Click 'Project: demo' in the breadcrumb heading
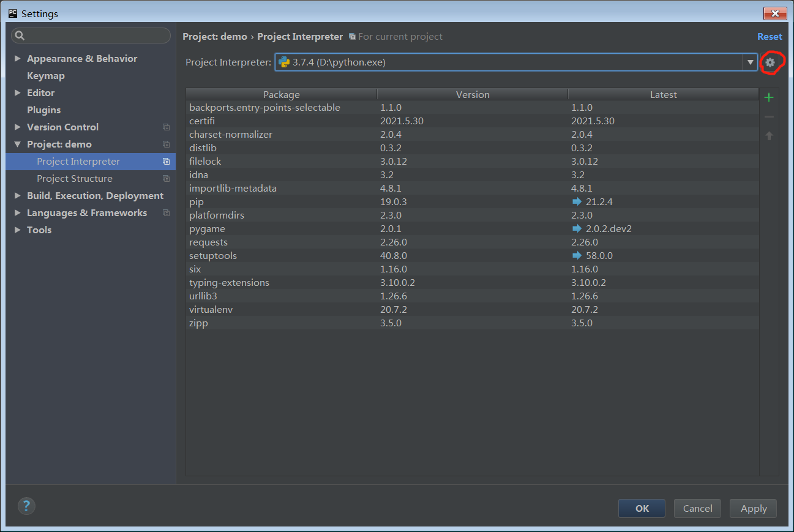The width and height of the screenshot is (794, 532). (215, 37)
